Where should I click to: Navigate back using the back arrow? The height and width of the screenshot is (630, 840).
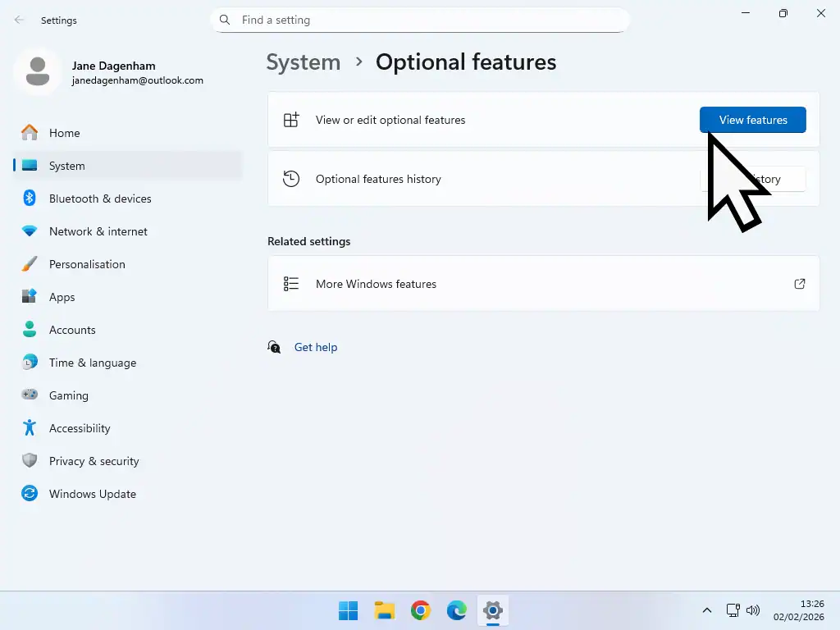tap(18, 20)
